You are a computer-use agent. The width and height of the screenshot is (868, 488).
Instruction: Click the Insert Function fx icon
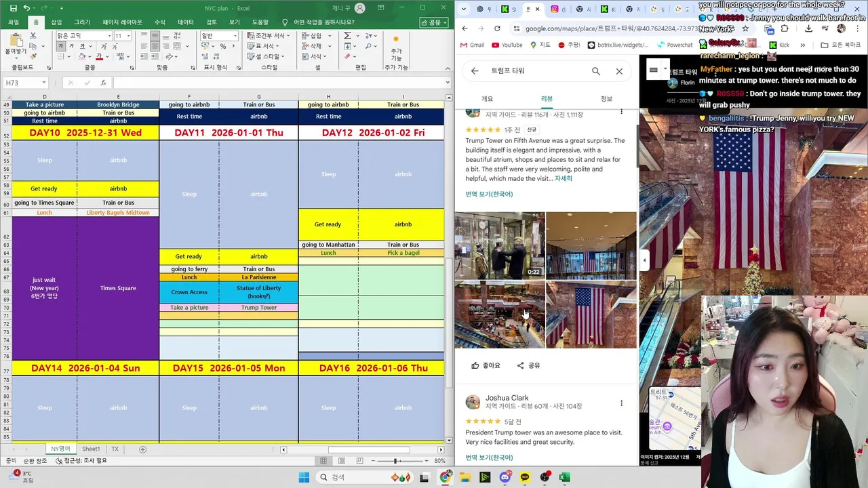pyautogui.click(x=103, y=83)
